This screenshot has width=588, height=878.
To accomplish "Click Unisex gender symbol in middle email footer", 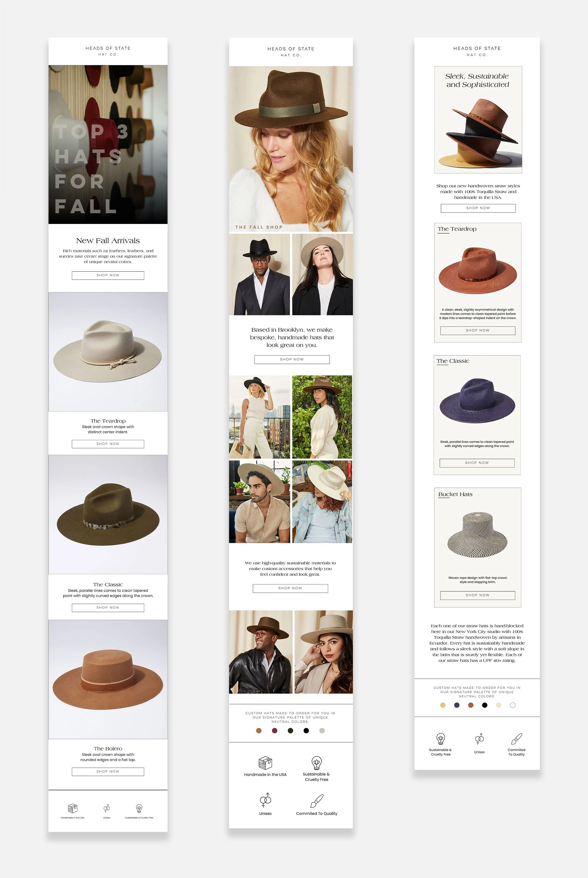I will point(265,800).
